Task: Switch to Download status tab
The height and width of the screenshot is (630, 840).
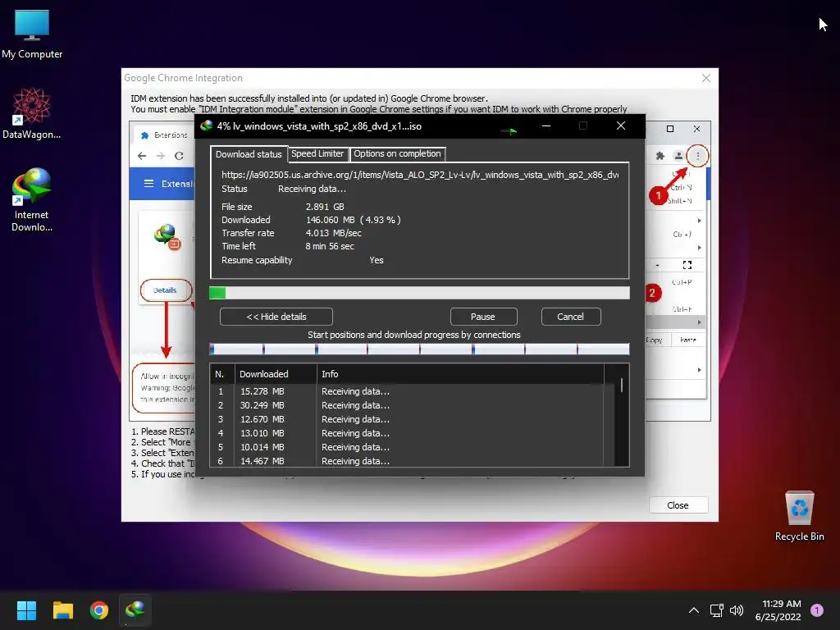Action: 249,154
